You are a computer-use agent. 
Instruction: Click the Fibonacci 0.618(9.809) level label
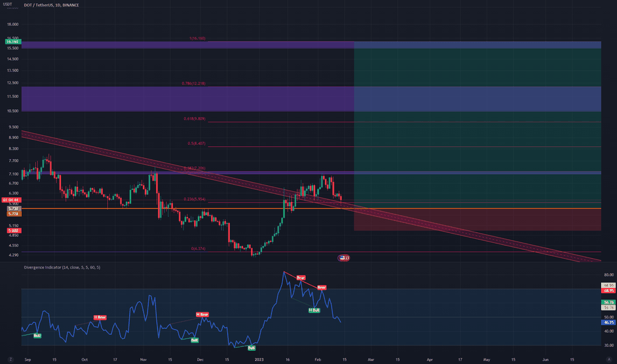pos(195,118)
